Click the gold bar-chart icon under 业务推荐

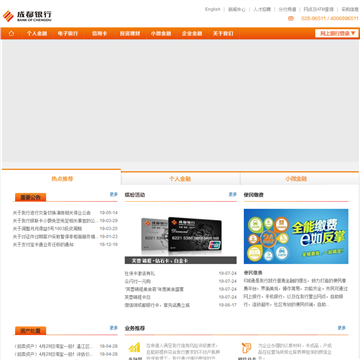click(134, 347)
